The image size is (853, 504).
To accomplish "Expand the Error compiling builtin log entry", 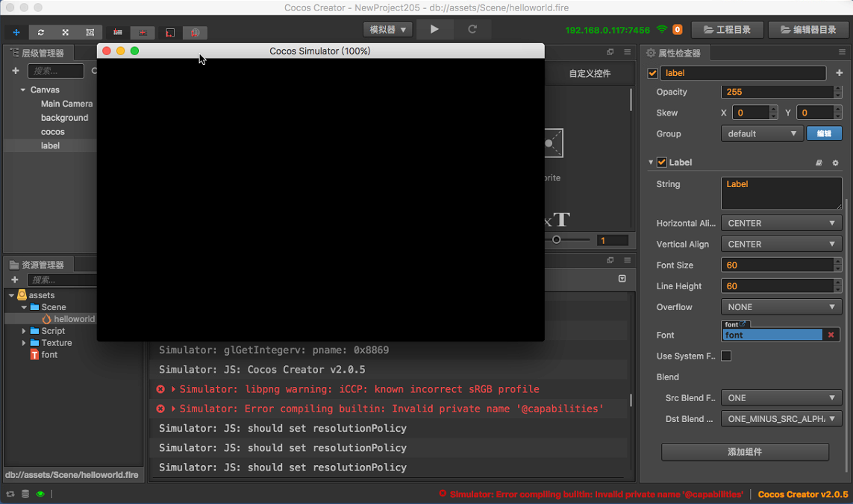I will [174, 409].
